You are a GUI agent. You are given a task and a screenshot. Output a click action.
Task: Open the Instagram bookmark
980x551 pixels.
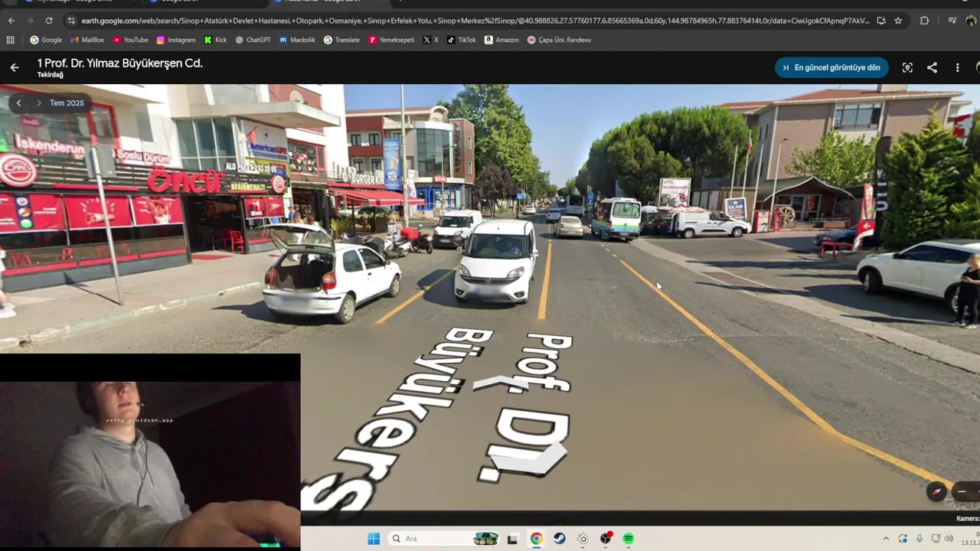(x=175, y=40)
